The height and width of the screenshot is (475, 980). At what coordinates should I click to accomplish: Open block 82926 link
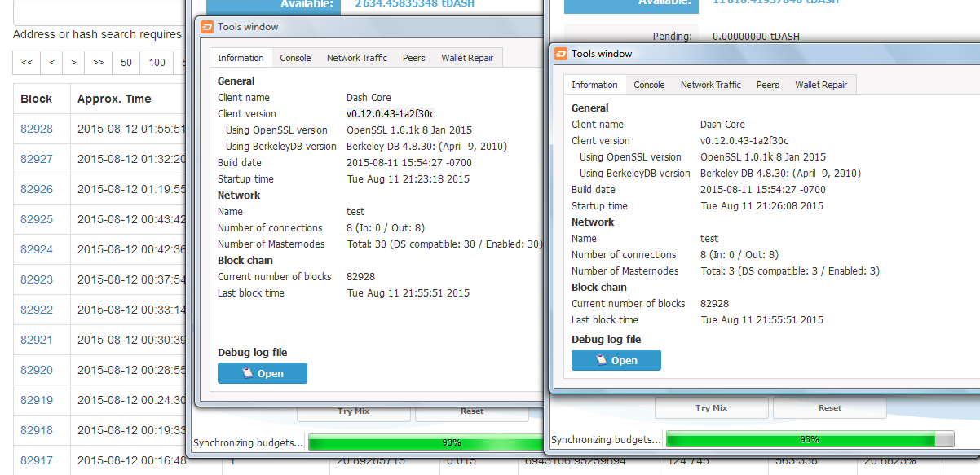tap(37, 189)
